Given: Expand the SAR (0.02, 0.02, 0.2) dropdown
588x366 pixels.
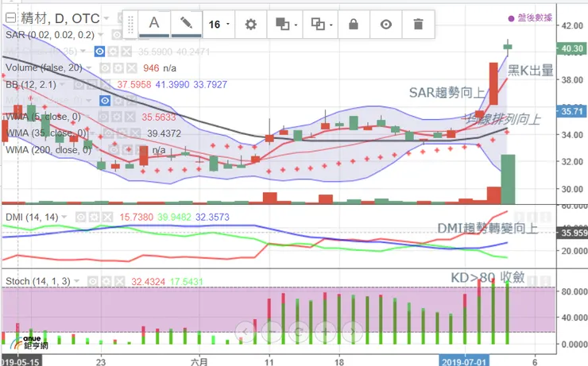Looking at the screenshot, I should (100, 35).
